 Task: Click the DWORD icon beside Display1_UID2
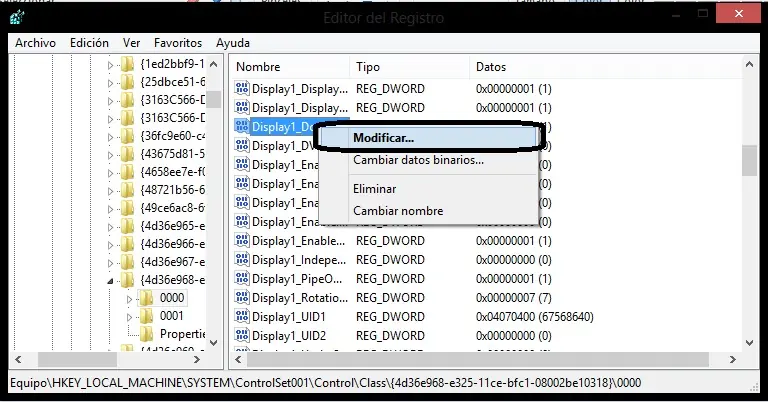click(242, 335)
